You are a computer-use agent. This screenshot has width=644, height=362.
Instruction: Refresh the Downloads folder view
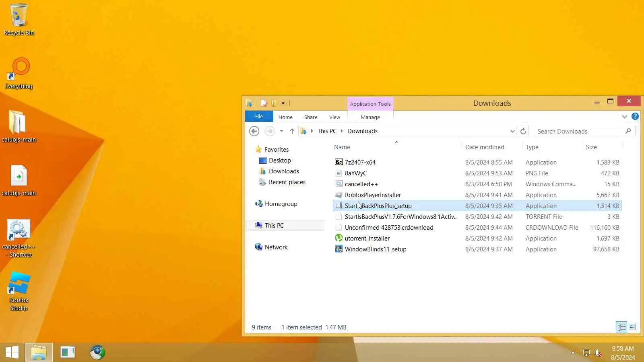523,131
